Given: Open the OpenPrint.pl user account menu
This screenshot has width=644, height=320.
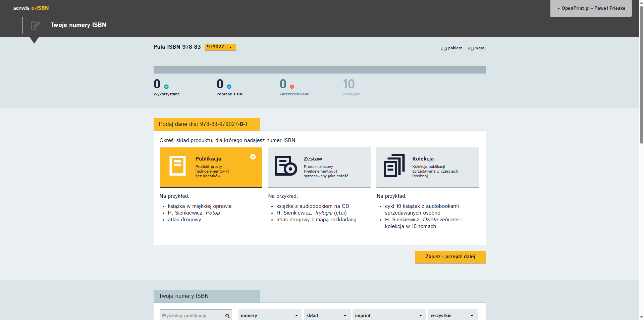Looking at the screenshot, I should click(591, 8).
